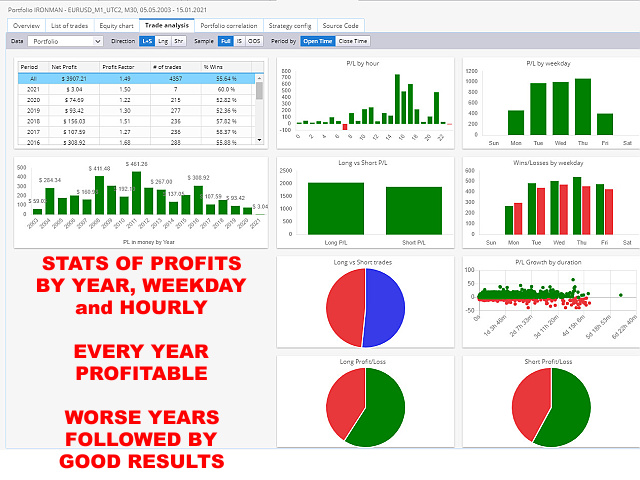Click scroll down arrow of period table

click(x=259, y=140)
